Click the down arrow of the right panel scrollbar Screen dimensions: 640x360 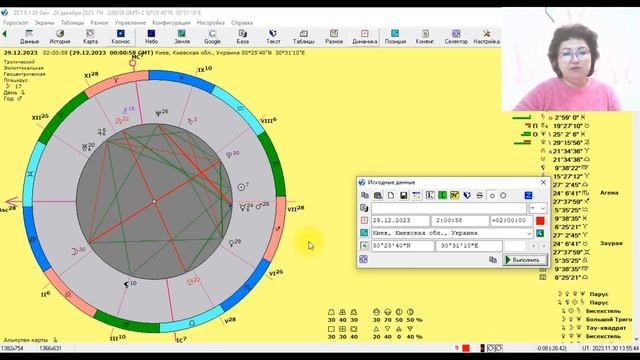tap(636, 339)
